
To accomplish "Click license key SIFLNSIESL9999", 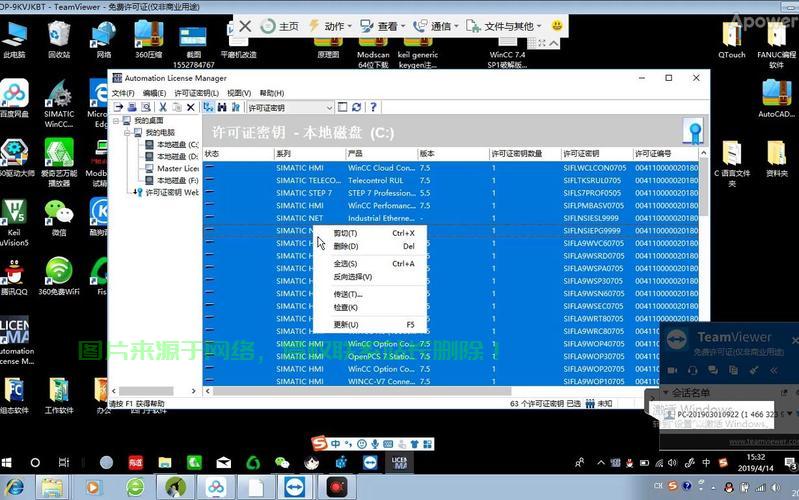I will 591,218.
